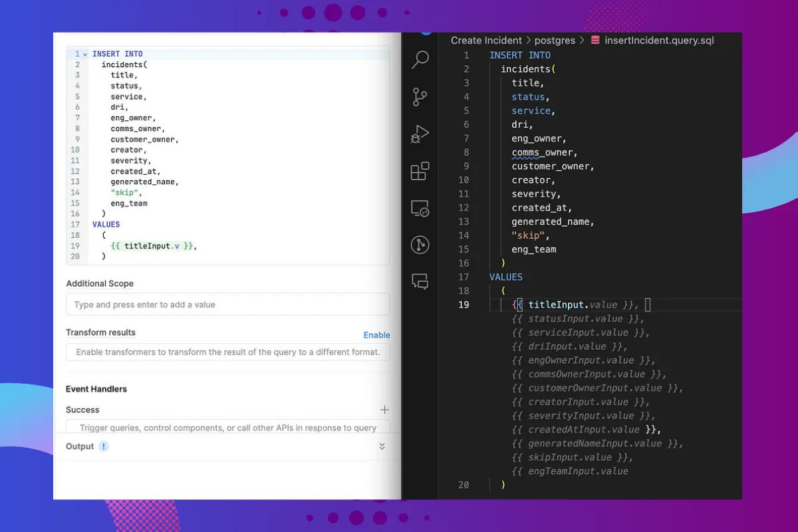Open the Extensions view in VS Code
This screenshot has width=798, height=532.
click(x=420, y=172)
